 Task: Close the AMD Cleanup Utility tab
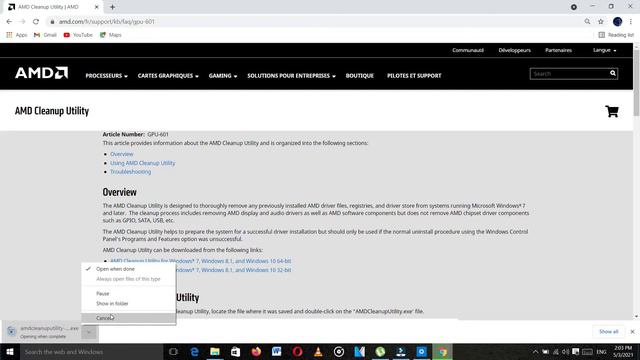97,7
